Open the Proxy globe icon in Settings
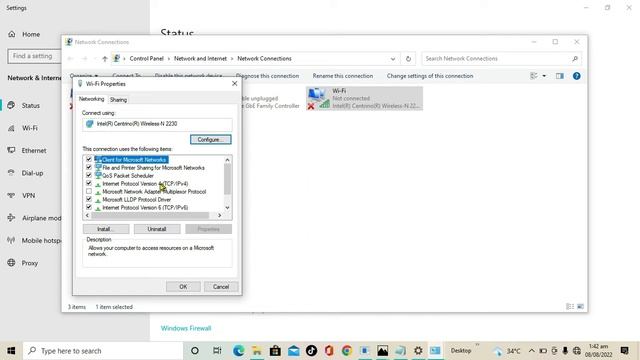640x360 pixels. 11,263
